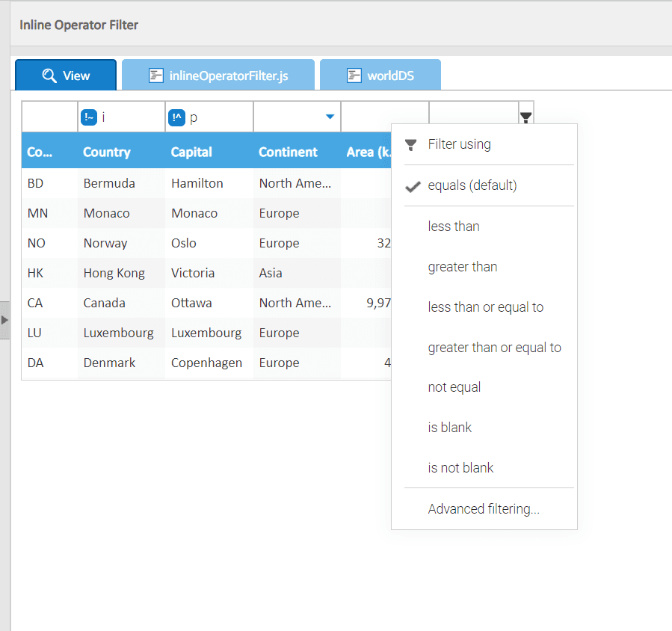Click the Code column filter field
The width and height of the screenshot is (672, 631).
[50, 117]
